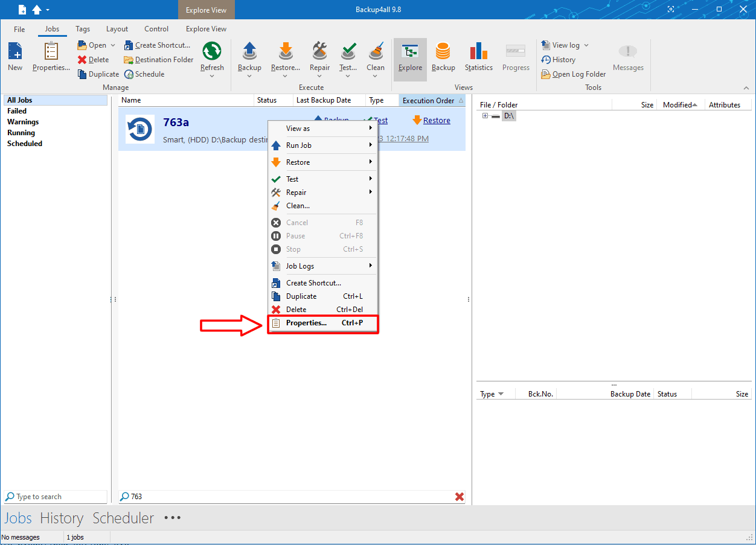Viewport: 756px width, 545px height.
Task: Open the Destination Folder icon
Action: (158, 59)
